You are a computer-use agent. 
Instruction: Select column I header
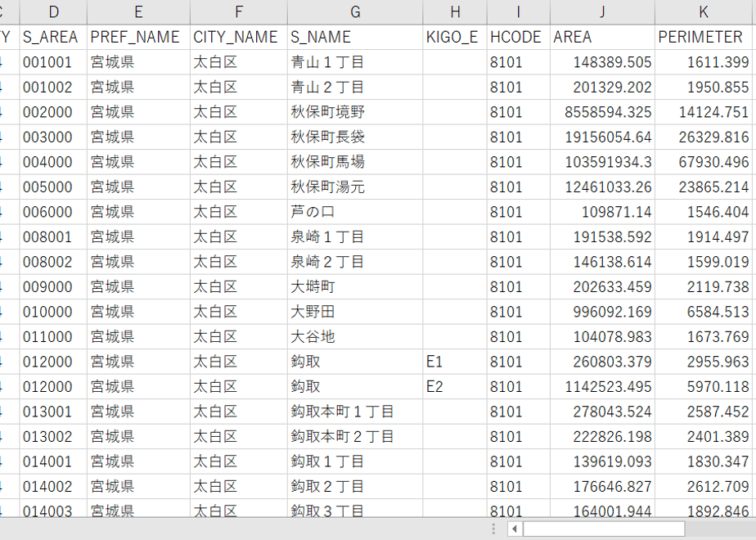518,12
